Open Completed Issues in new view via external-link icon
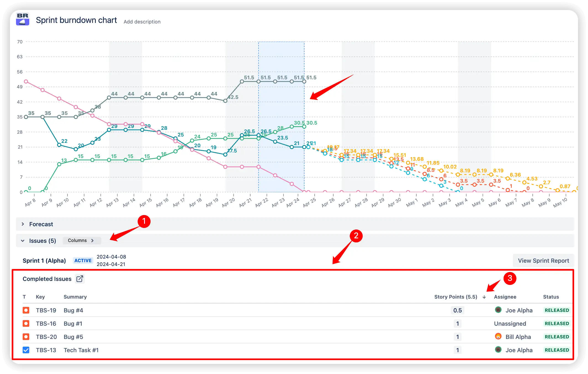The width and height of the screenshot is (588, 374). pos(80,279)
